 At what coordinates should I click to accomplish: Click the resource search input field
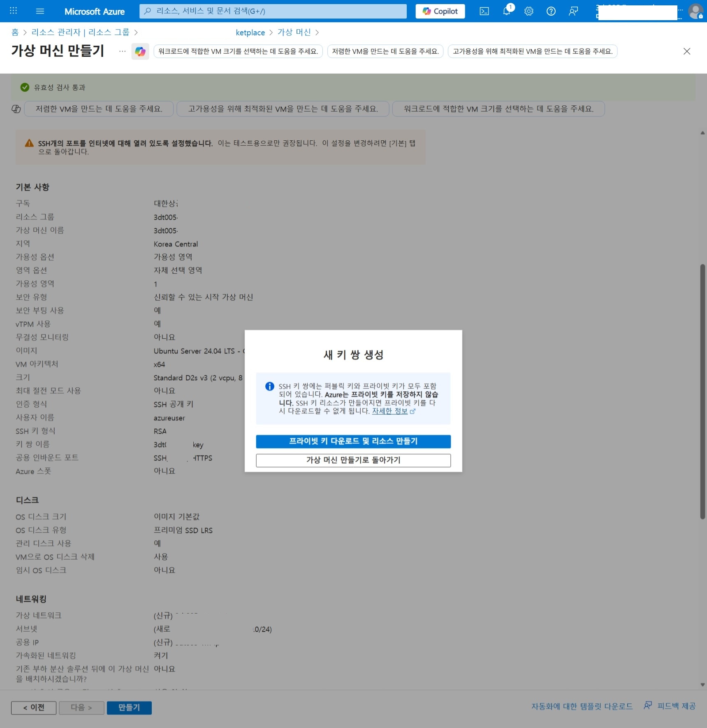point(273,11)
